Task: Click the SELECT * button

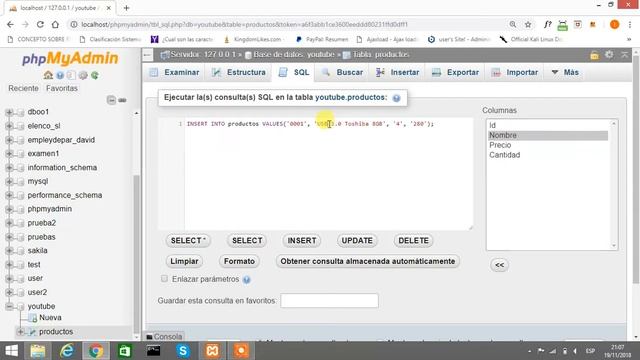Action: [188, 241]
